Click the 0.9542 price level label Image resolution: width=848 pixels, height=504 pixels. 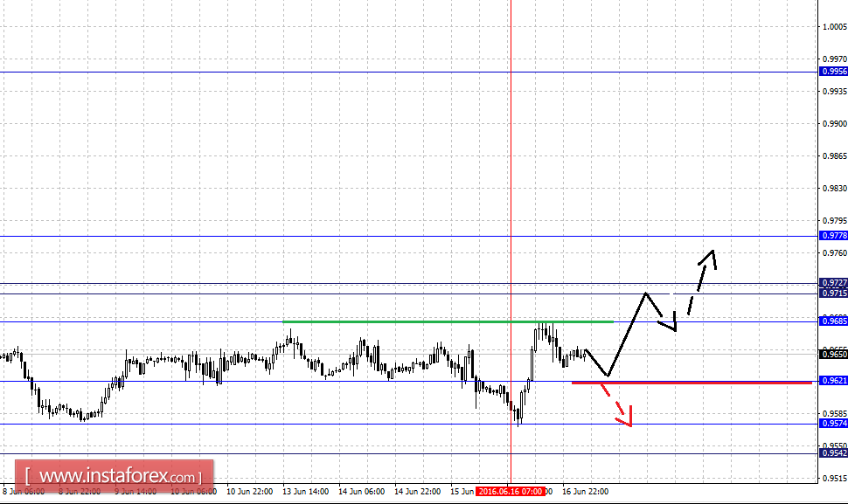833,452
